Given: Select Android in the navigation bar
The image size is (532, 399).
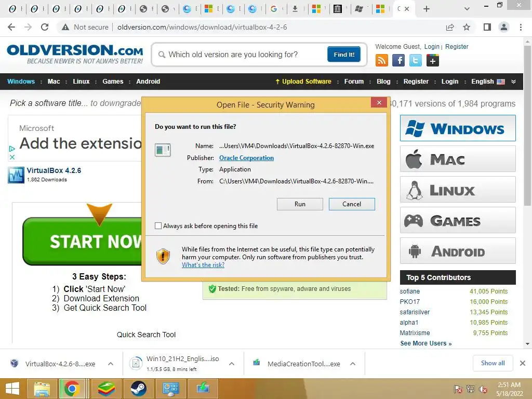Looking at the screenshot, I should click(148, 82).
